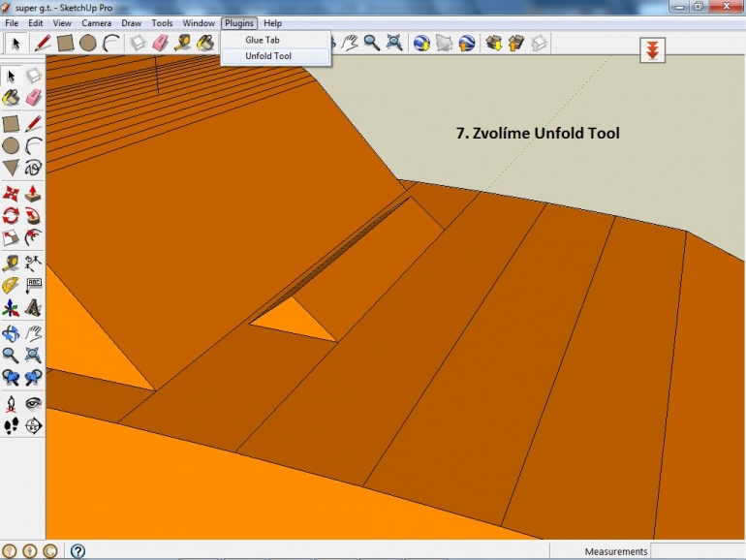
Task: Pick the Circle tool in left toolbar
Action: point(11,146)
